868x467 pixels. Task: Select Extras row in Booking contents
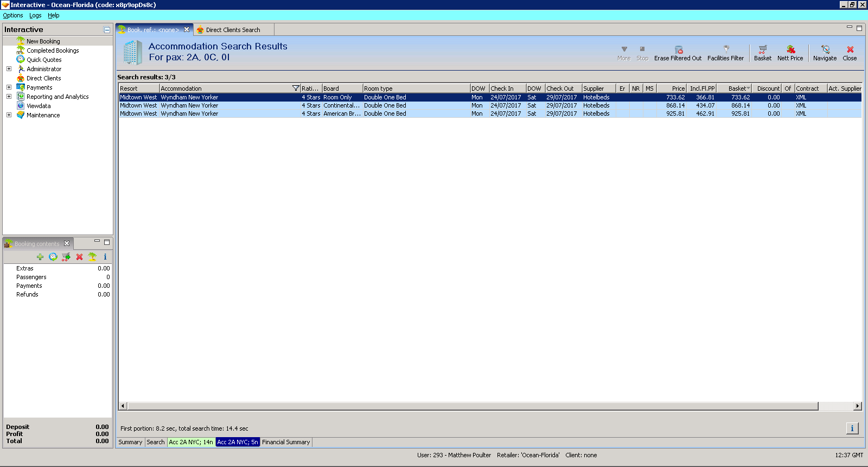(x=58, y=269)
